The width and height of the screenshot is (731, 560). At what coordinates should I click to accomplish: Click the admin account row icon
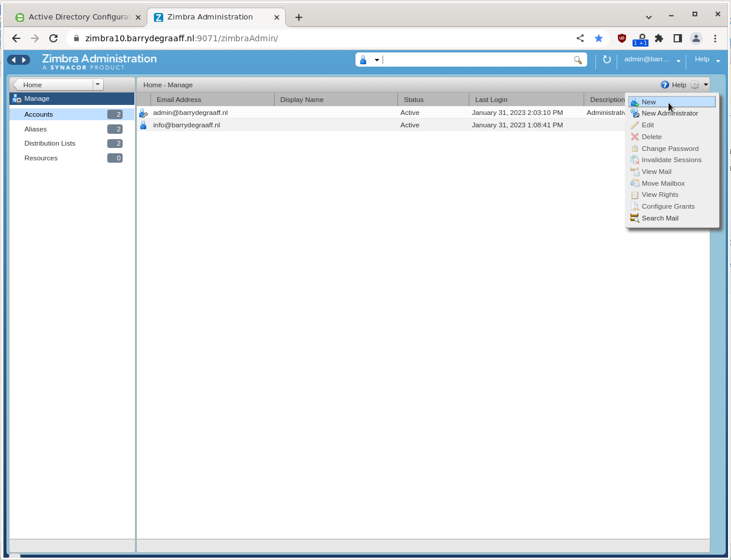[x=143, y=113]
